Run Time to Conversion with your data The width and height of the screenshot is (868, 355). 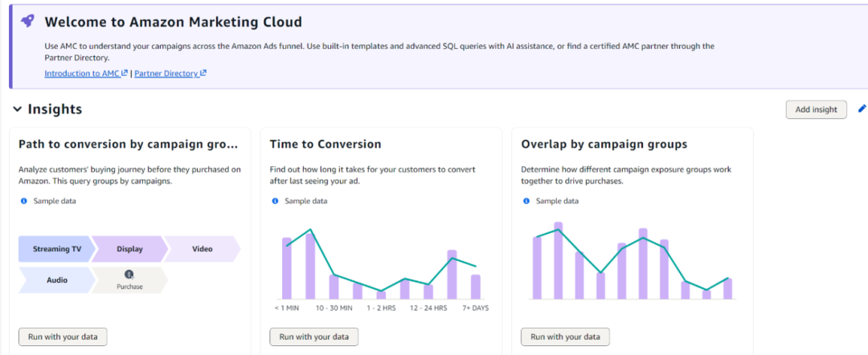click(313, 337)
